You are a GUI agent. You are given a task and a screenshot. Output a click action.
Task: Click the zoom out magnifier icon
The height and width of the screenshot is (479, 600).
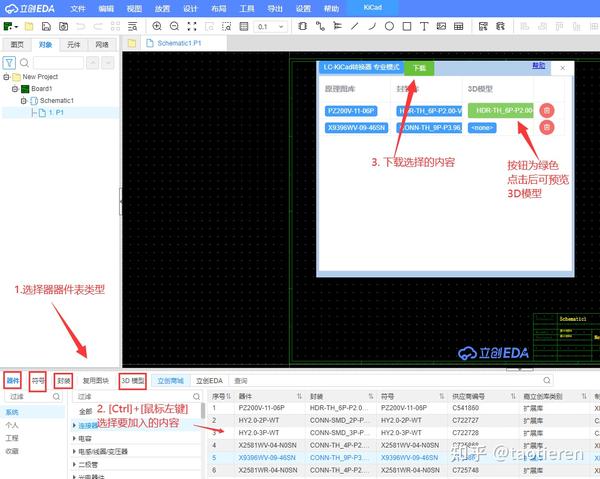[x=174, y=26]
